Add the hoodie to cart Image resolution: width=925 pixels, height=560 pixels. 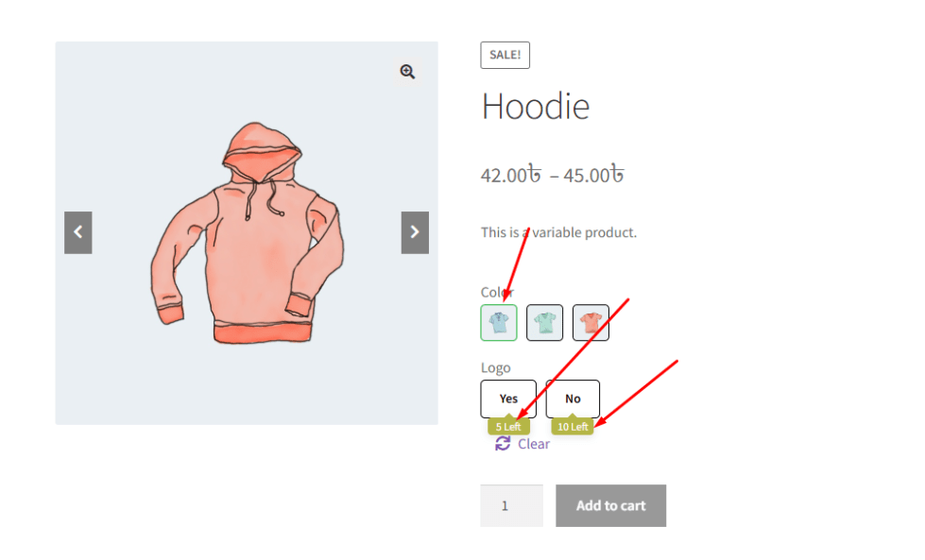point(610,506)
